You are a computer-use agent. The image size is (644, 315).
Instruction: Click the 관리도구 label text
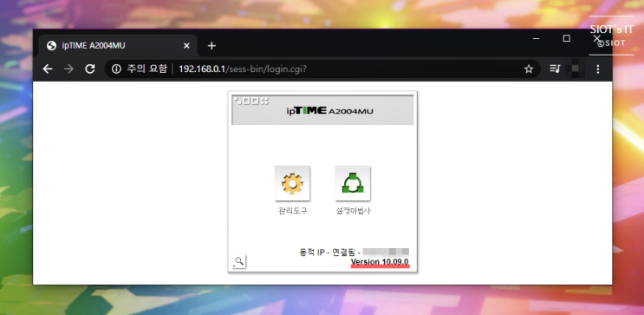click(292, 212)
